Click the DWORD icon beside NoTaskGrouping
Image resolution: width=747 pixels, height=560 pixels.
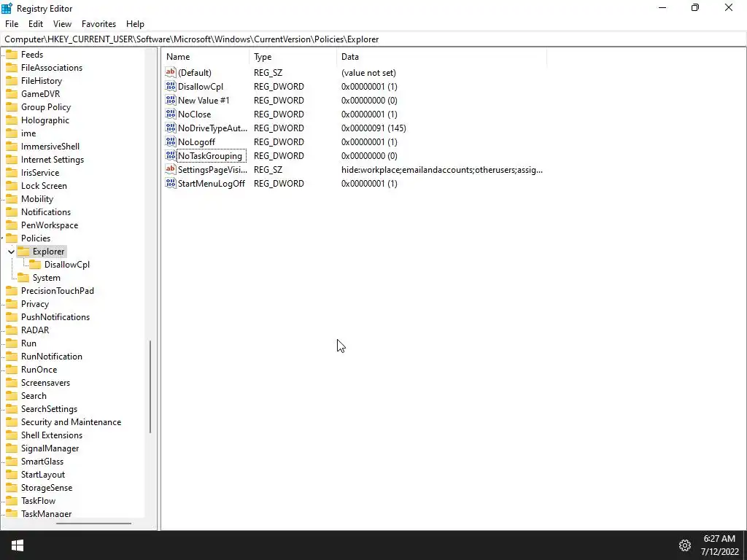[x=171, y=155]
